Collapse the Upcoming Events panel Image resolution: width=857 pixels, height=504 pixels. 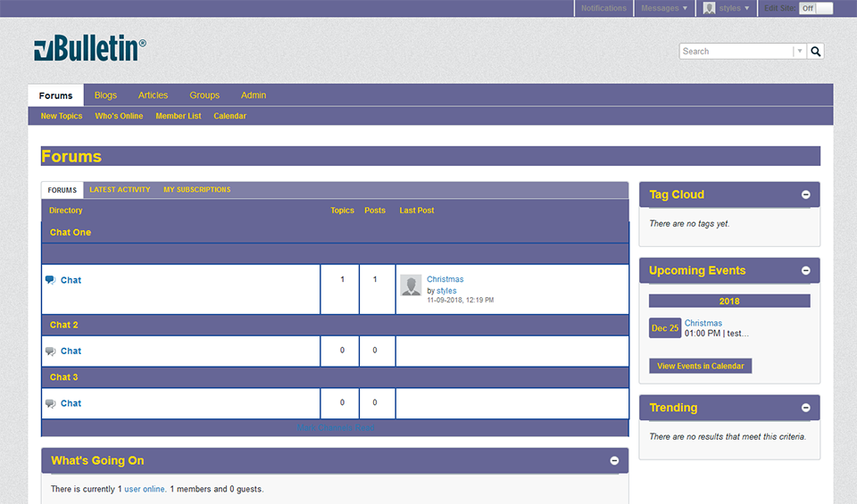(x=805, y=271)
